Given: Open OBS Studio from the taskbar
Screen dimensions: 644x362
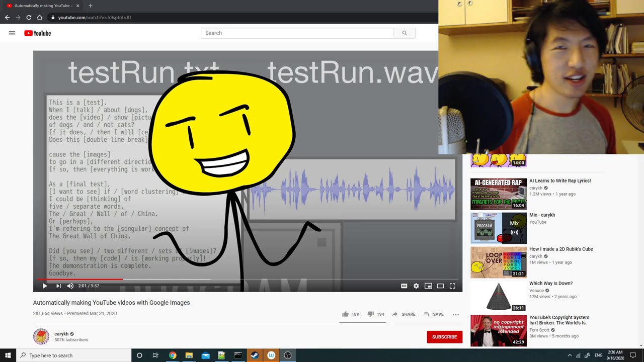Looking at the screenshot, I should (x=288, y=355).
